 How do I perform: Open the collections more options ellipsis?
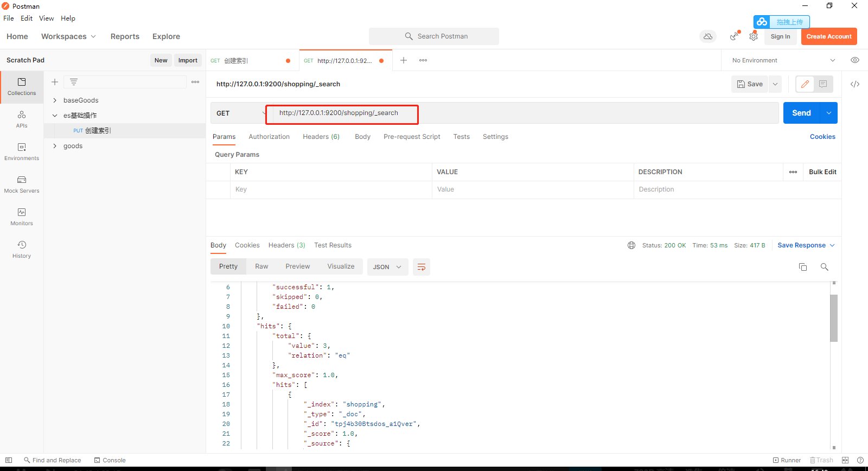195,82
